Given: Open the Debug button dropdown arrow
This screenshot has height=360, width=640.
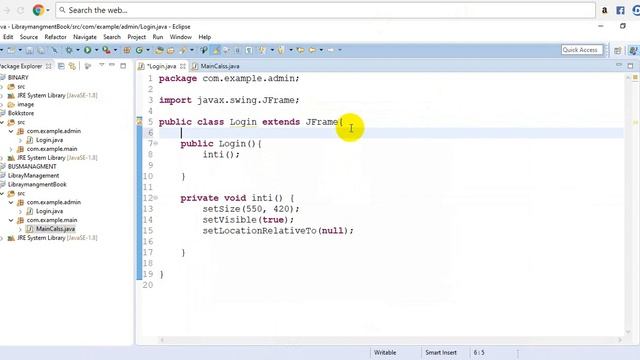Looking at the screenshot, I should [x=78, y=50].
